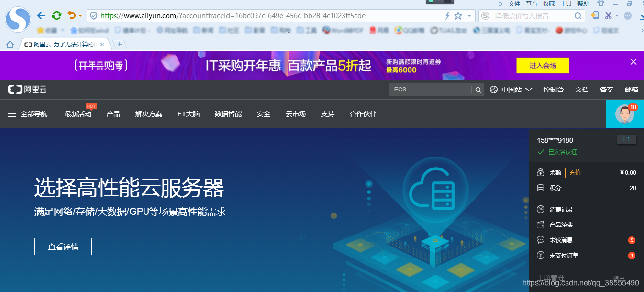Open the 文件 menu
644x292 pixels.
(514, 4)
